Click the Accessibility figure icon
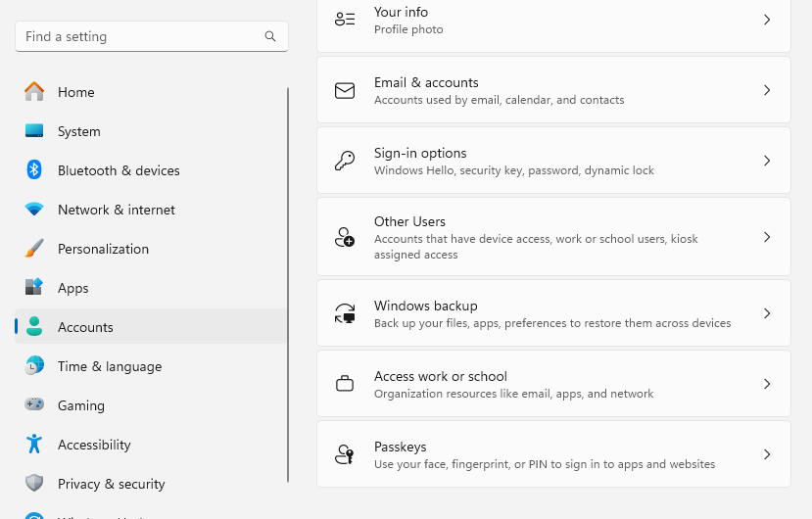This screenshot has width=812, height=519. [x=34, y=445]
